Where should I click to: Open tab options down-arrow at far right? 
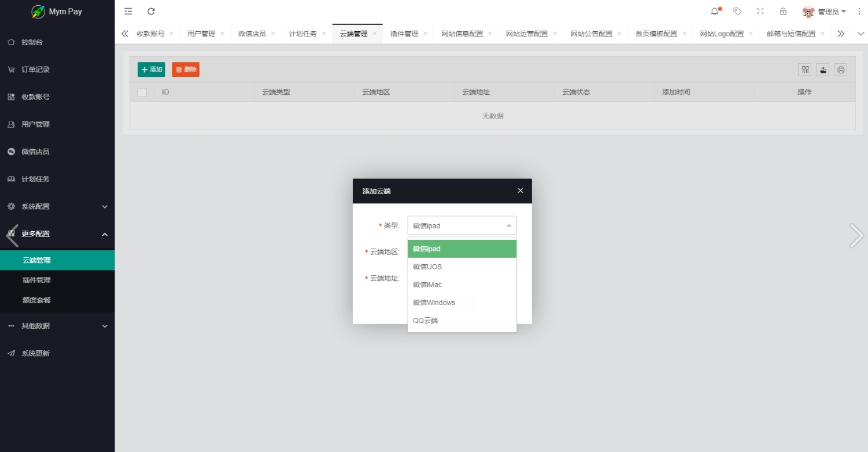(x=860, y=34)
